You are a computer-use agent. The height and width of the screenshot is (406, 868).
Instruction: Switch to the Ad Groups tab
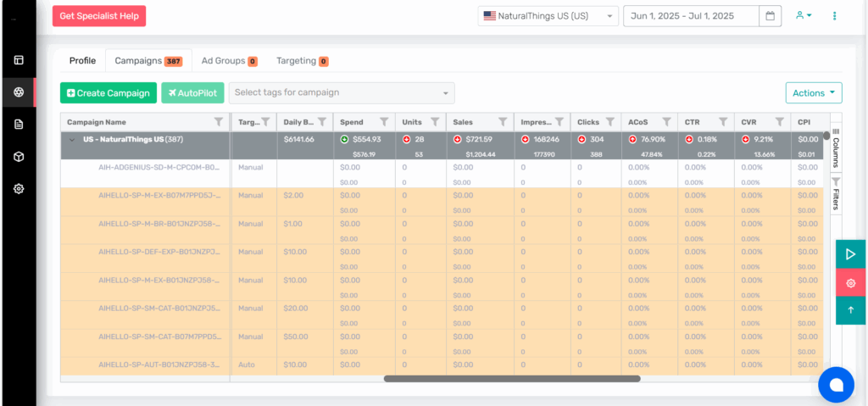coord(229,61)
